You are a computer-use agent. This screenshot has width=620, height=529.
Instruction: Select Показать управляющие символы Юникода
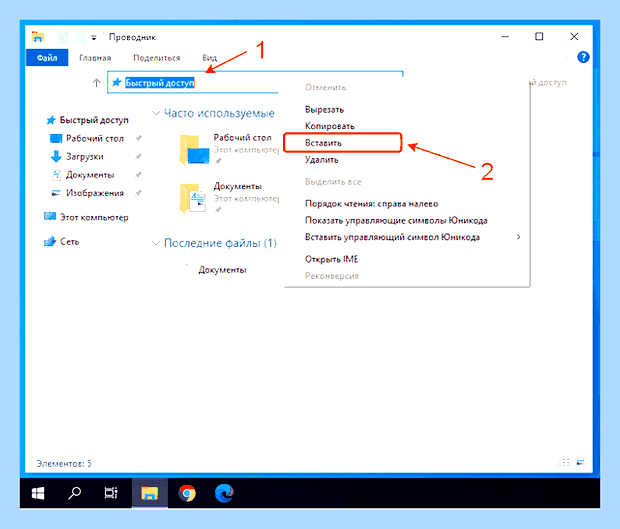(396, 221)
